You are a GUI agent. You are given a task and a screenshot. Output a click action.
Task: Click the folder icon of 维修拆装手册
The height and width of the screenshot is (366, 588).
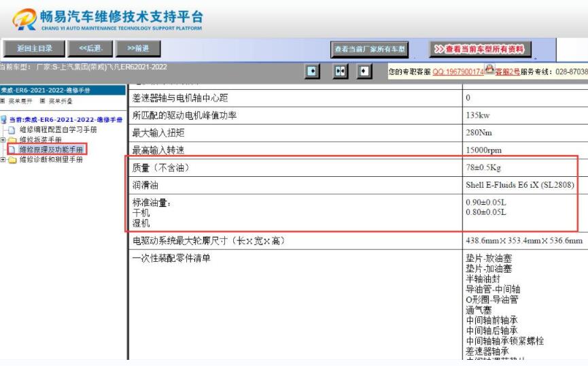[12, 140]
